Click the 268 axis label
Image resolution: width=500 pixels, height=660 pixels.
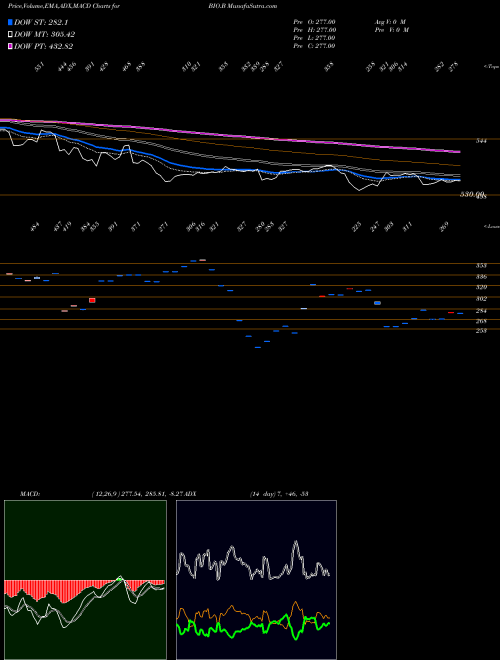coord(481,321)
